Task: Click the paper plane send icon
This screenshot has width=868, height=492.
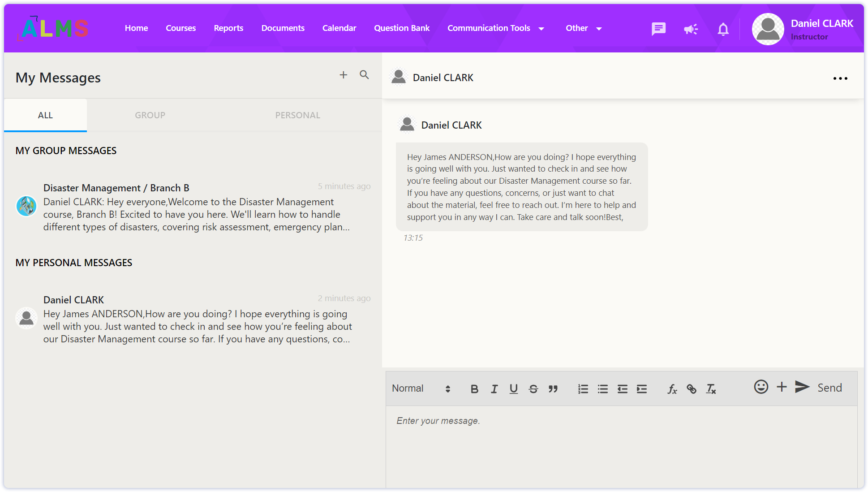Action: pyautogui.click(x=802, y=387)
